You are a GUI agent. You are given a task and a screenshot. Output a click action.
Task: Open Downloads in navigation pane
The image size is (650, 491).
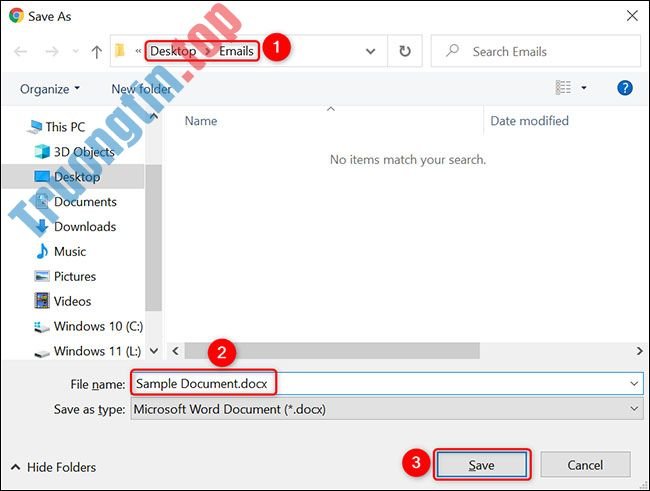tap(75, 226)
